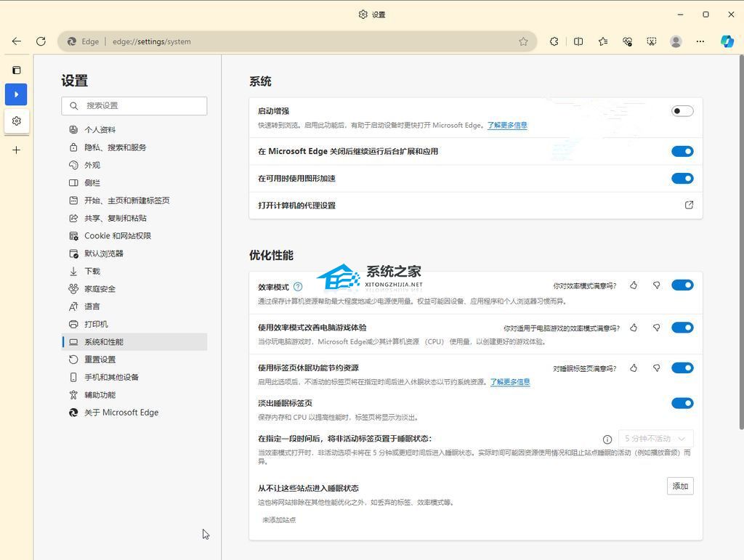Click the site info Edge icon in address bar
The width and height of the screenshot is (744, 560).
coord(72,41)
